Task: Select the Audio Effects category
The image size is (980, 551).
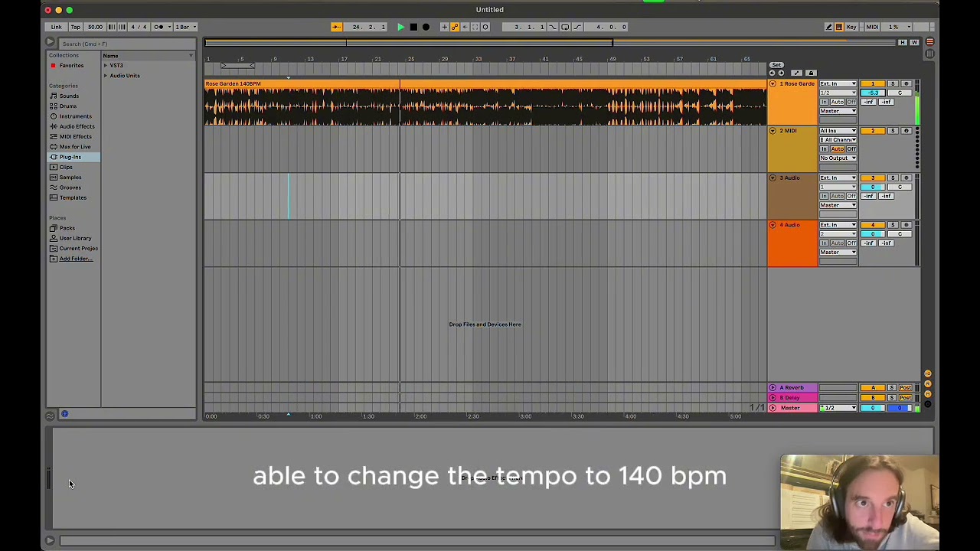Action: click(x=77, y=126)
